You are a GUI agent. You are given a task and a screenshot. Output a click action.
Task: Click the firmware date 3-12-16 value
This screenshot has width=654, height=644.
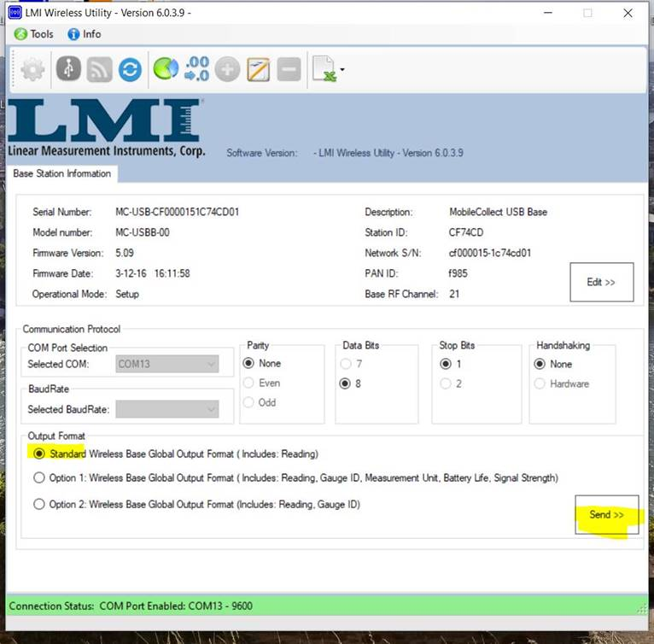tap(153, 273)
